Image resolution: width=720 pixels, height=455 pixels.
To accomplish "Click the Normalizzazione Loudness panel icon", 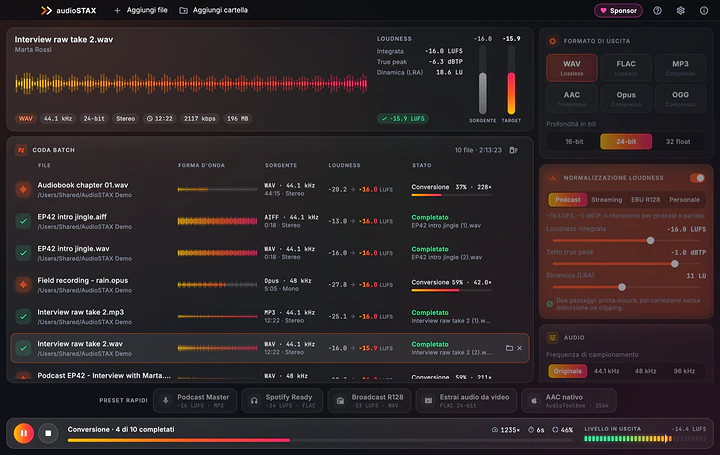I will point(552,178).
